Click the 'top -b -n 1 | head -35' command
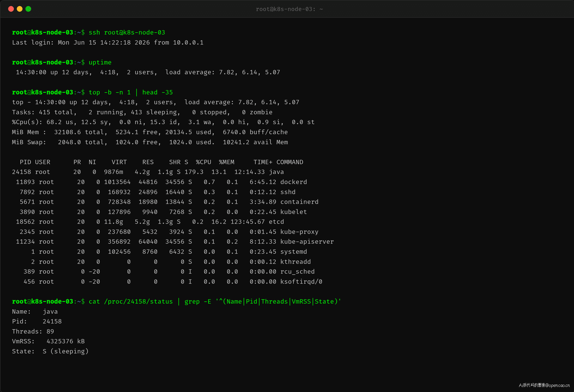The image size is (574, 392). 131,92
